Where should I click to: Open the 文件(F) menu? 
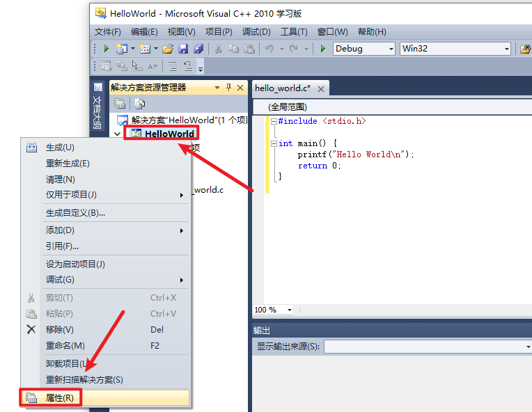(107, 32)
